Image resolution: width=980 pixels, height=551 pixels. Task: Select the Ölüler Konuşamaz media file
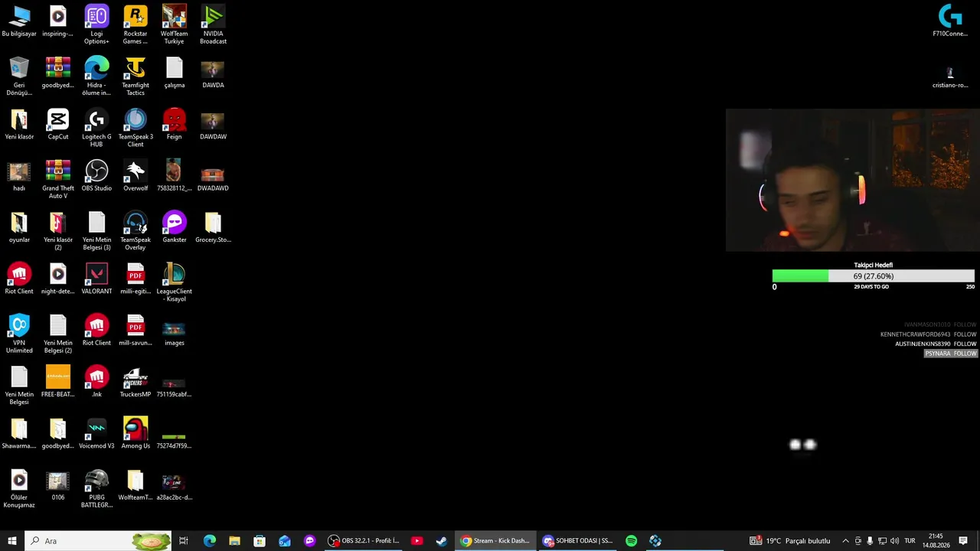point(19,488)
